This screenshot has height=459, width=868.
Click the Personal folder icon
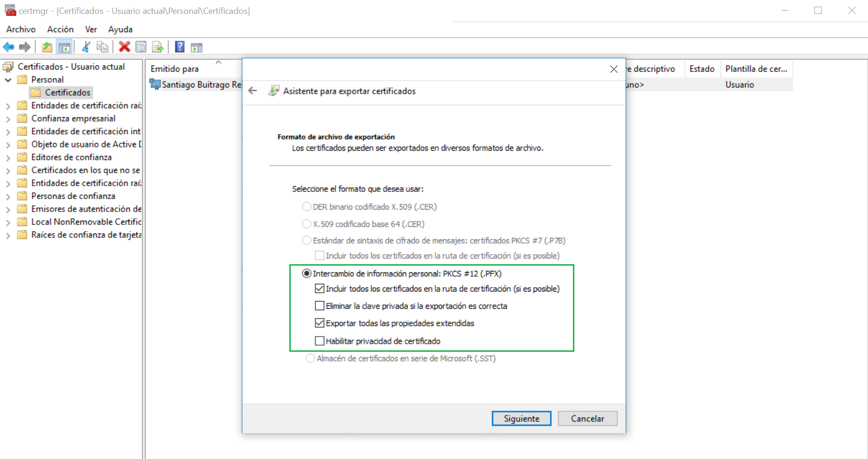[x=22, y=79]
